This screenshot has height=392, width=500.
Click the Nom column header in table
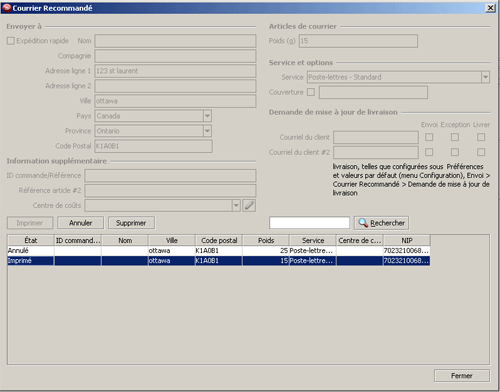pos(125,240)
